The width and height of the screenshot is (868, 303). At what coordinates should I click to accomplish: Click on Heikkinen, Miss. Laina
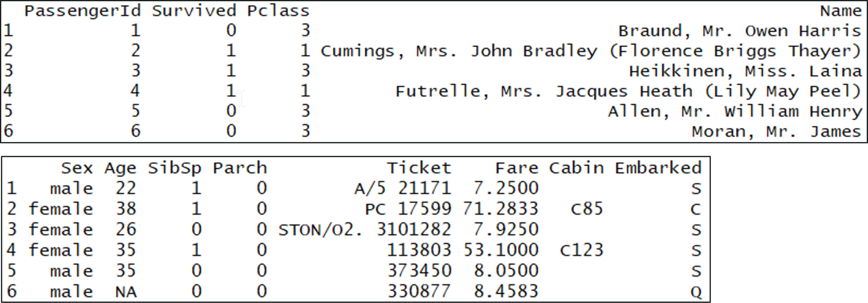click(x=745, y=71)
